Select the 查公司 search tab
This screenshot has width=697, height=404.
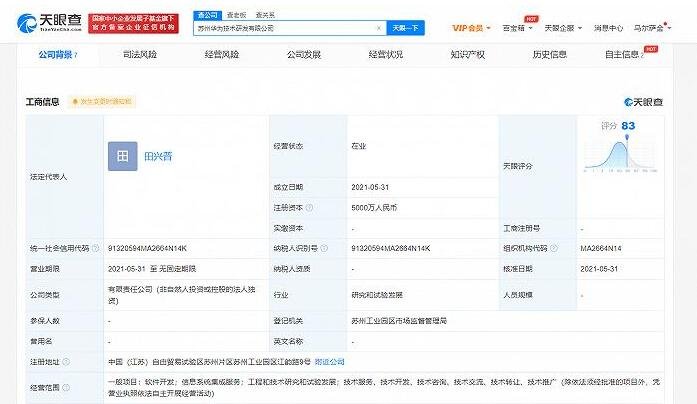click(x=208, y=15)
